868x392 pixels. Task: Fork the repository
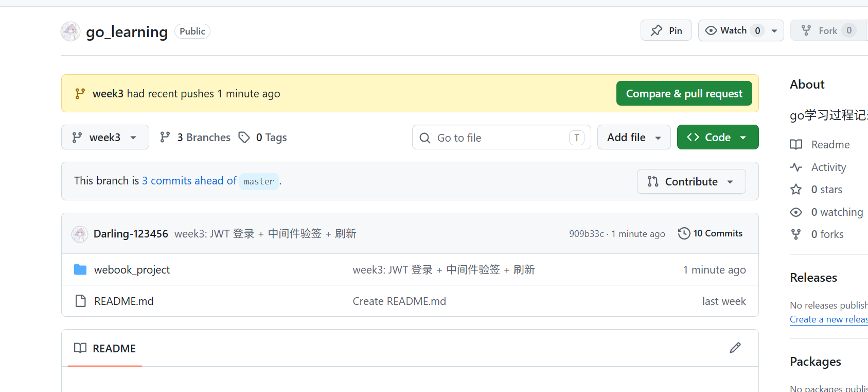click(828, 30)
